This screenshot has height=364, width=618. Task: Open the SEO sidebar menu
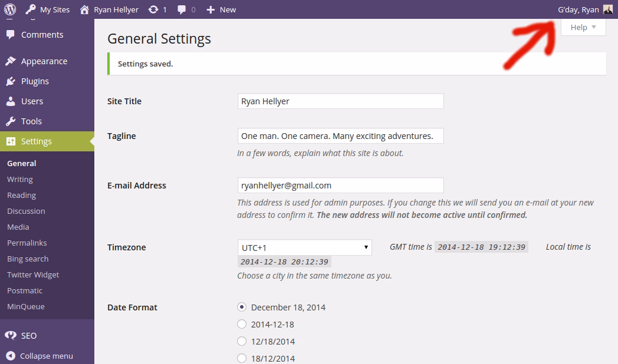[28, 336]
